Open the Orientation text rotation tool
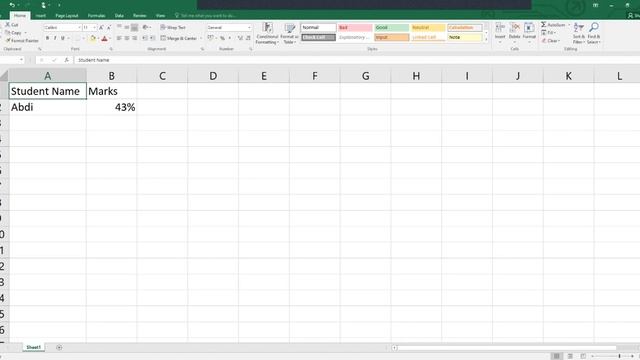 pos(145,27)
